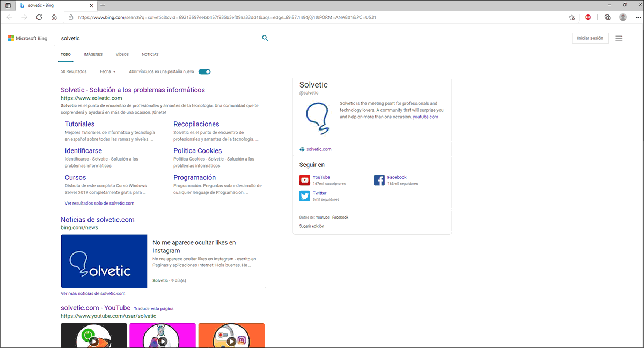Image resolution: width=644 pixels, height=348 pixels.
Task: Expand the Fecha date filter dropdown
Action: (x=107, y=71)
